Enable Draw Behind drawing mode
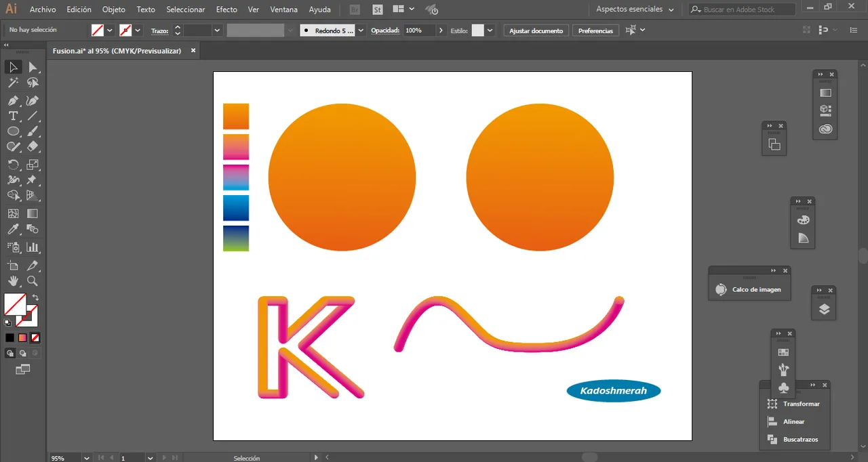This screenshot has width=868, height=462. (23, 353)
